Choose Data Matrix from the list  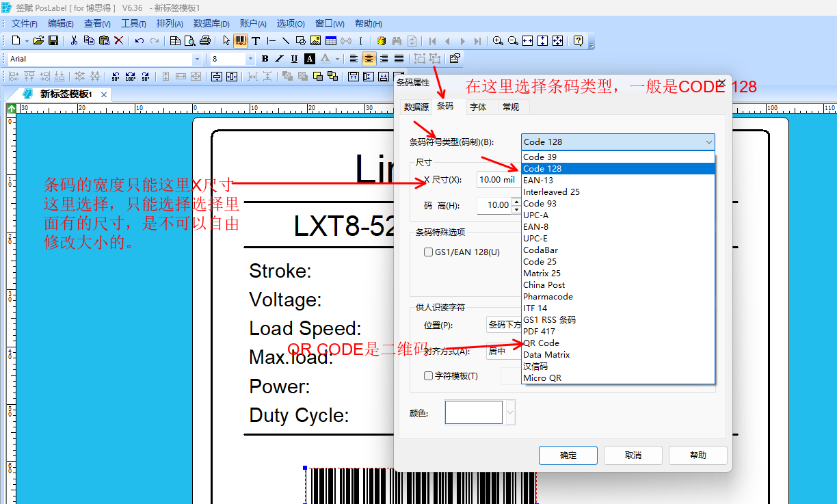click(x=618, y=355)
